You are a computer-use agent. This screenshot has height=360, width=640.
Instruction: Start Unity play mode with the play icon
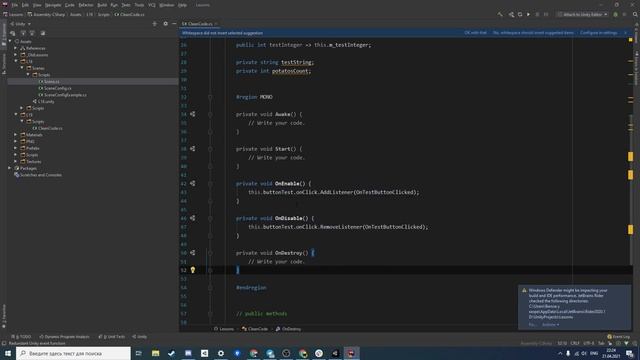click(x=528, y=14)
